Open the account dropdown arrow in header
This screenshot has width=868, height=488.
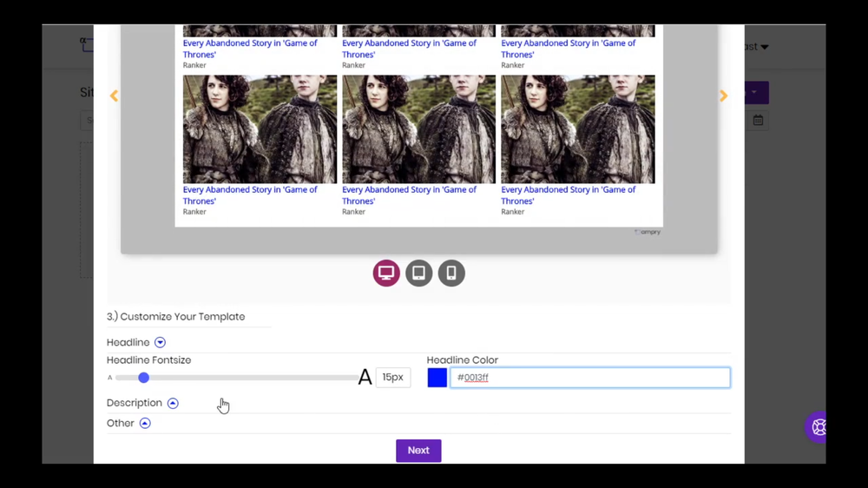pyautogui.click(x=765, y=47)
